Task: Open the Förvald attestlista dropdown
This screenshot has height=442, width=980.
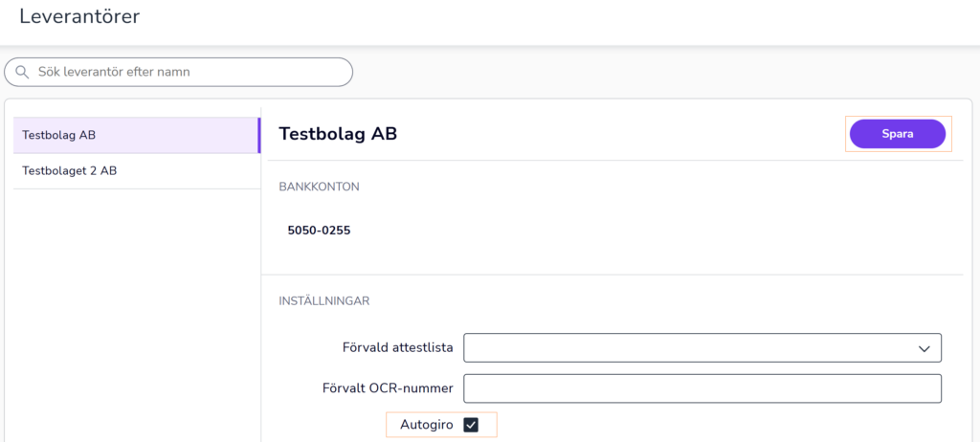Action: 702,347
